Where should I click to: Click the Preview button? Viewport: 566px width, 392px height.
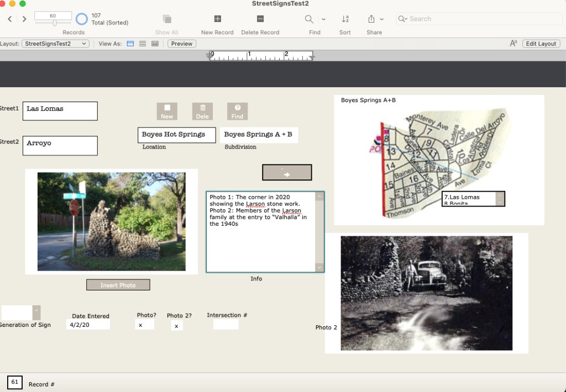point(181,44)
